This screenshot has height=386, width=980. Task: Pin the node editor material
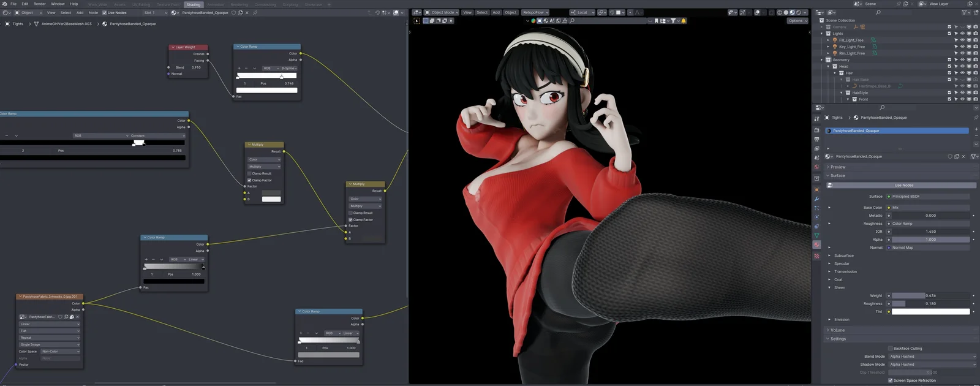tap(255, 12)
